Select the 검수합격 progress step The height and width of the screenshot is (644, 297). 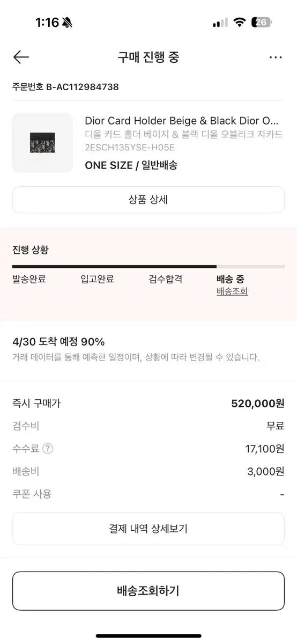coord(166,279)
